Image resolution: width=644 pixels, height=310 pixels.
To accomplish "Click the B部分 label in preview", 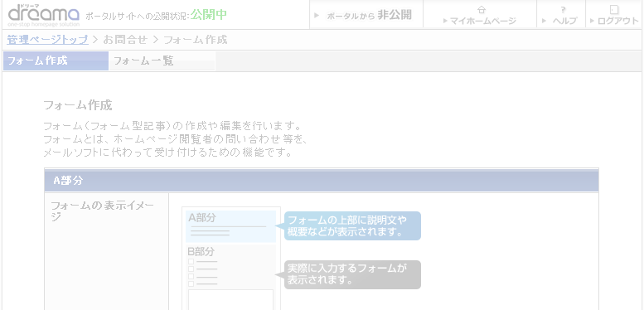I will click(201, 251).
